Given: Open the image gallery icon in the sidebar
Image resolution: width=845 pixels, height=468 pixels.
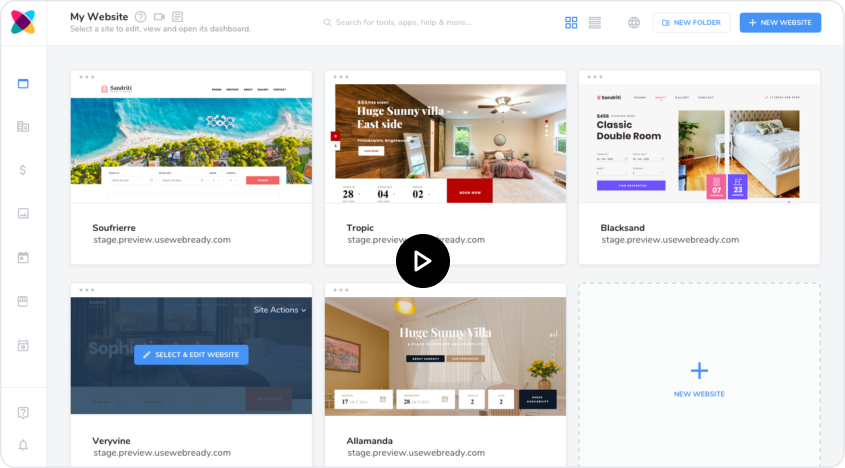Looking at the screenshot, I should 23,213.
